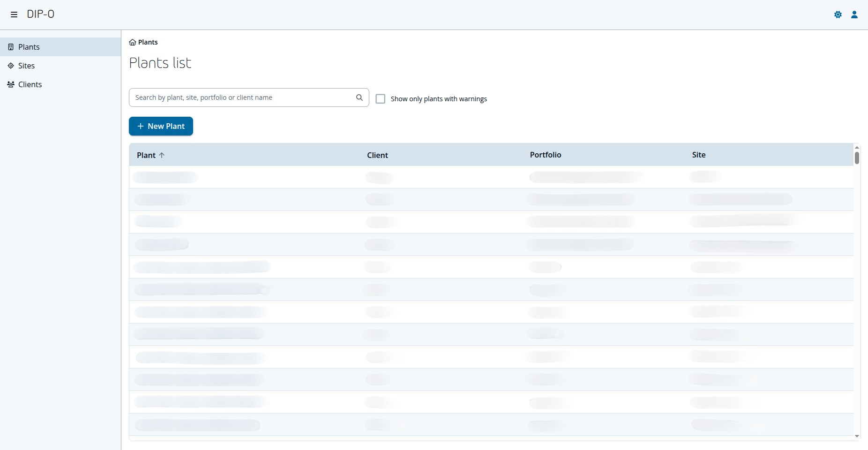Viewport: 868px width, 450px height.
Task: Sort the table by Portfolio column
Action: [x=545, y=155]
